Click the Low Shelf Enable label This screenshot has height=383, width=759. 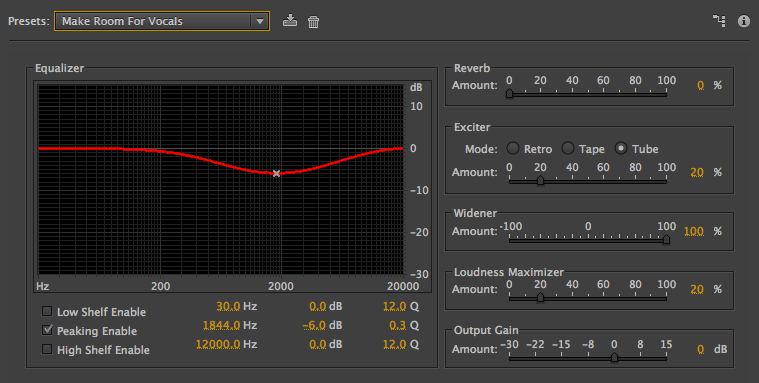click(x=102, y=312)
